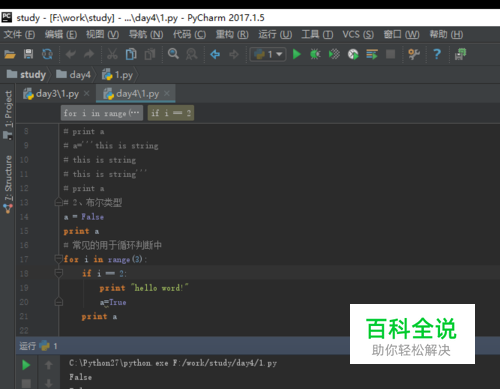
Task: Click the 运行 run panel title
Action: (27, 346)
